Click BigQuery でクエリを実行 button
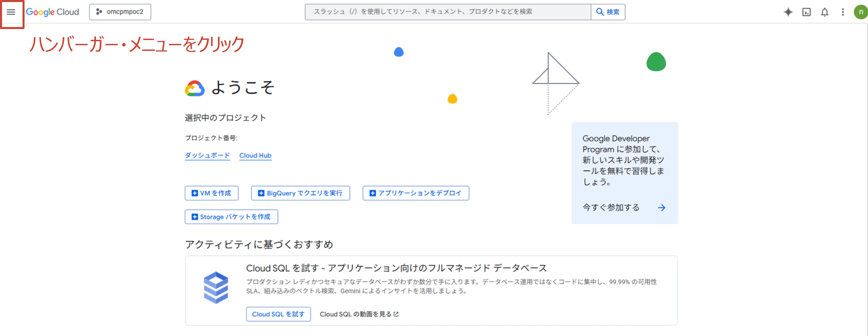This screenshot has height=336, width=868. pos(300,193)
